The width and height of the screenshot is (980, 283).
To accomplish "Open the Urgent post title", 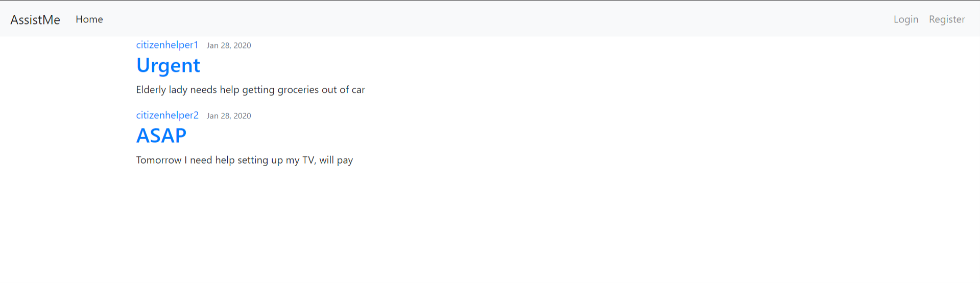I will click(x=168, y=66).
